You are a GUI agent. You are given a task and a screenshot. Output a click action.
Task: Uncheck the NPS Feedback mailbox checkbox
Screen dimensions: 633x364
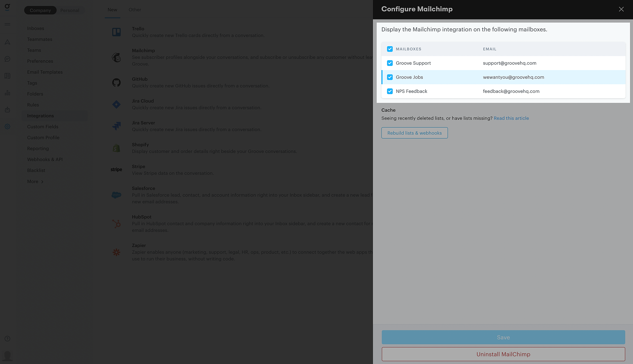390,91
